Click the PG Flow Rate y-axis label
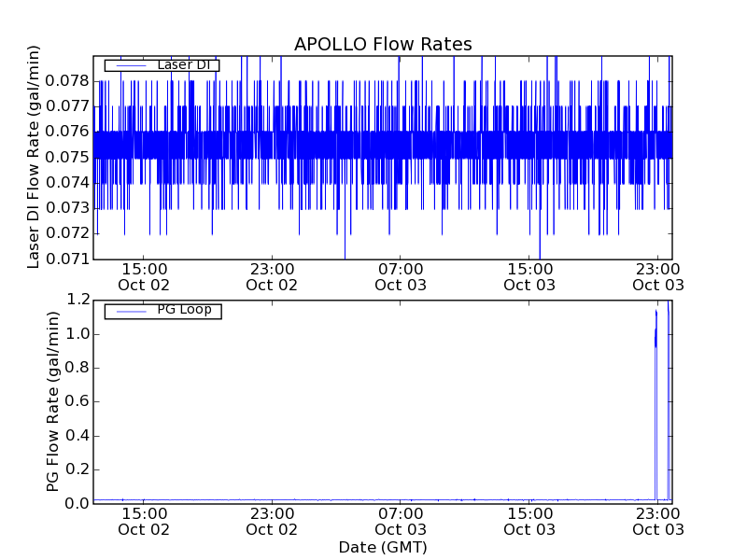The image size is (747, 560). tap(53, 401)
